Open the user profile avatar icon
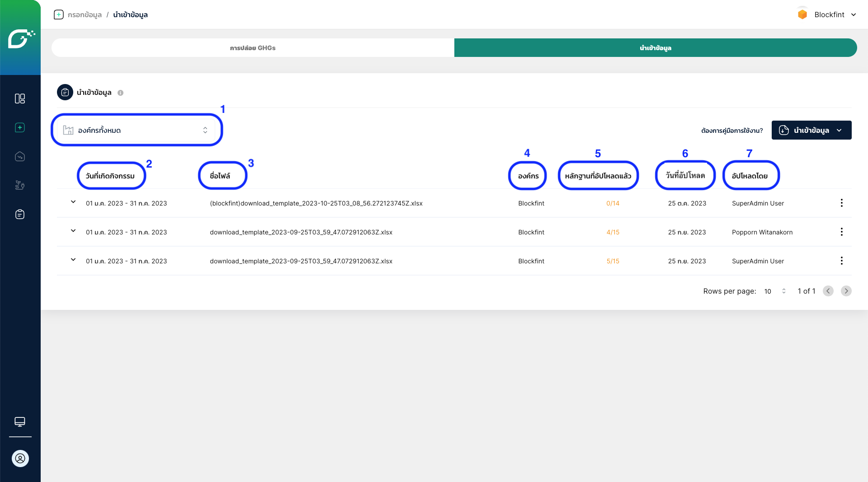 pos(20,459)
